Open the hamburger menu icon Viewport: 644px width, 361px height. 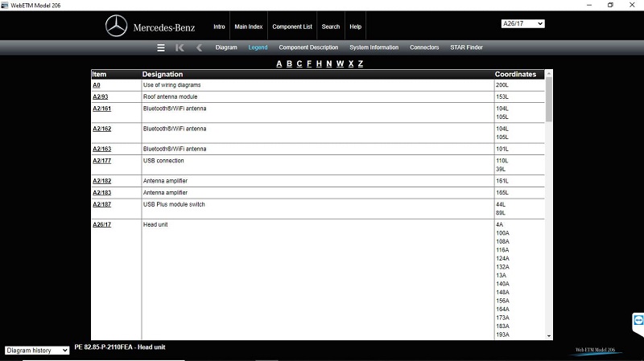coord(161,48)
